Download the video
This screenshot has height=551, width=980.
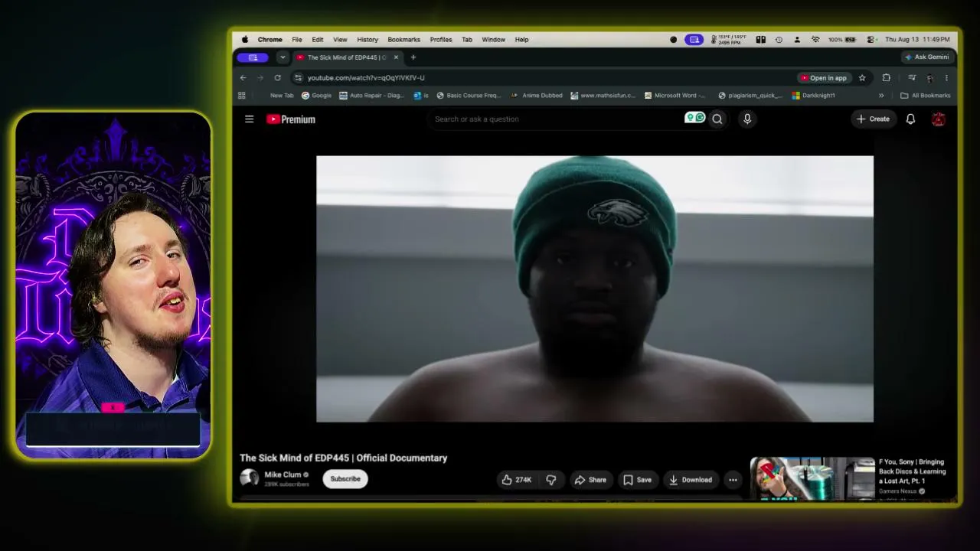point(691,480)
